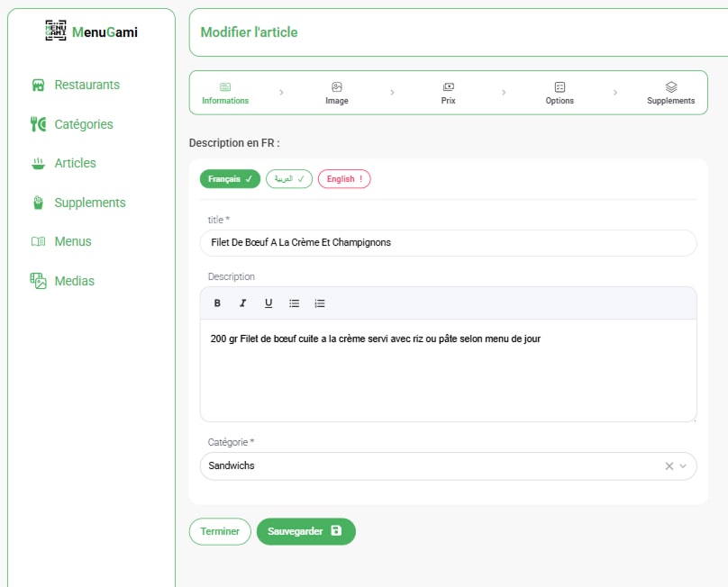Clear the selected Sandwichs category

(669, 466)
